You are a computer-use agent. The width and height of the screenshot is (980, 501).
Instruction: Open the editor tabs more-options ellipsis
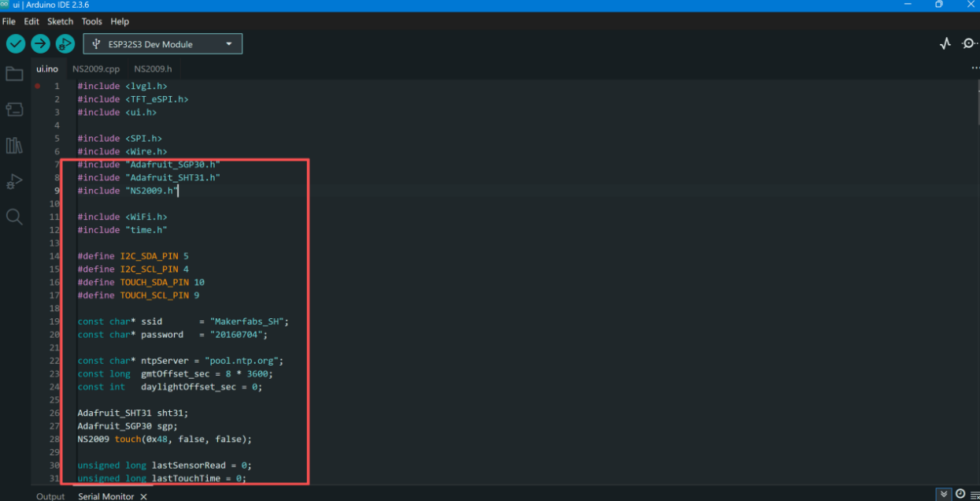point(975,69)
